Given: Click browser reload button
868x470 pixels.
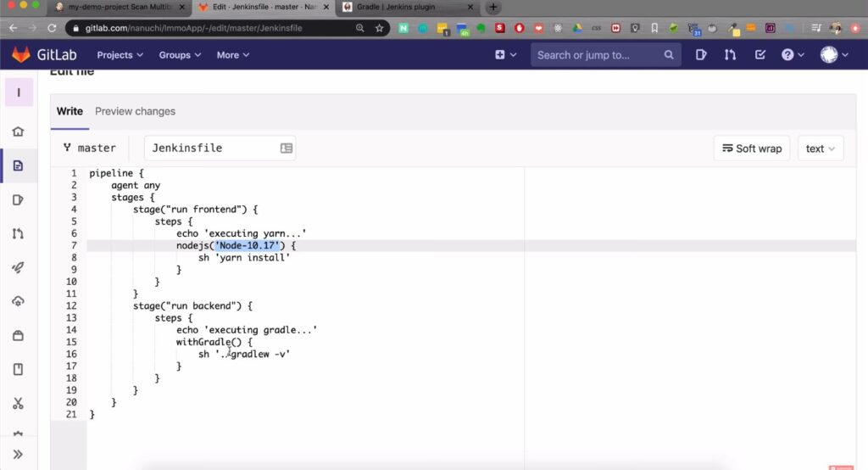Looking at the screenshot, I should tap(52, 28).
